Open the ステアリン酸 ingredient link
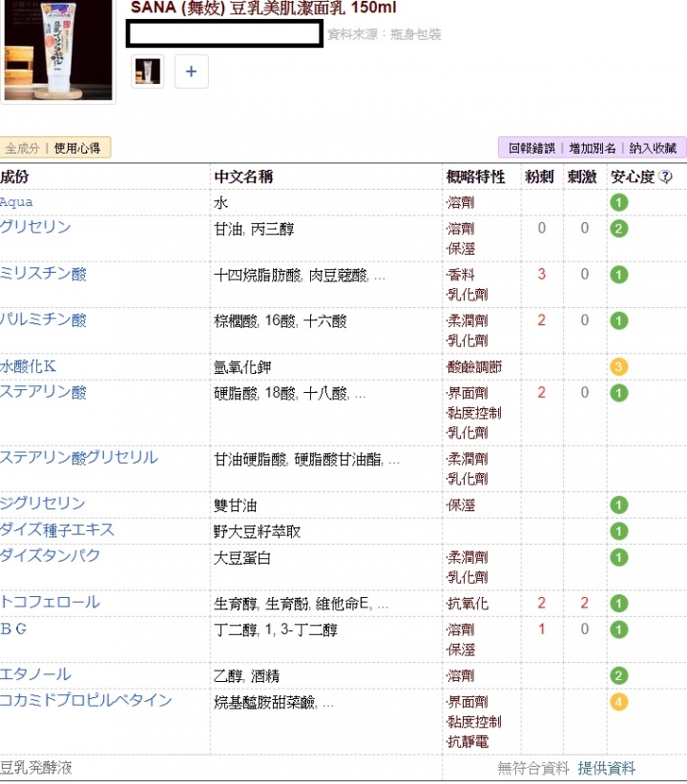 43,392
